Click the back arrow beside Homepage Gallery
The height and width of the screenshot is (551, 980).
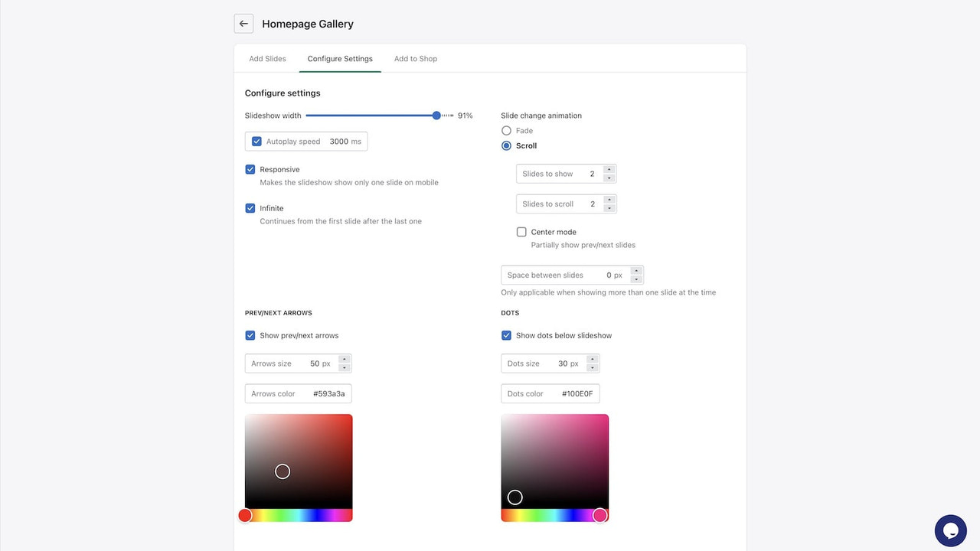(243, 23)
